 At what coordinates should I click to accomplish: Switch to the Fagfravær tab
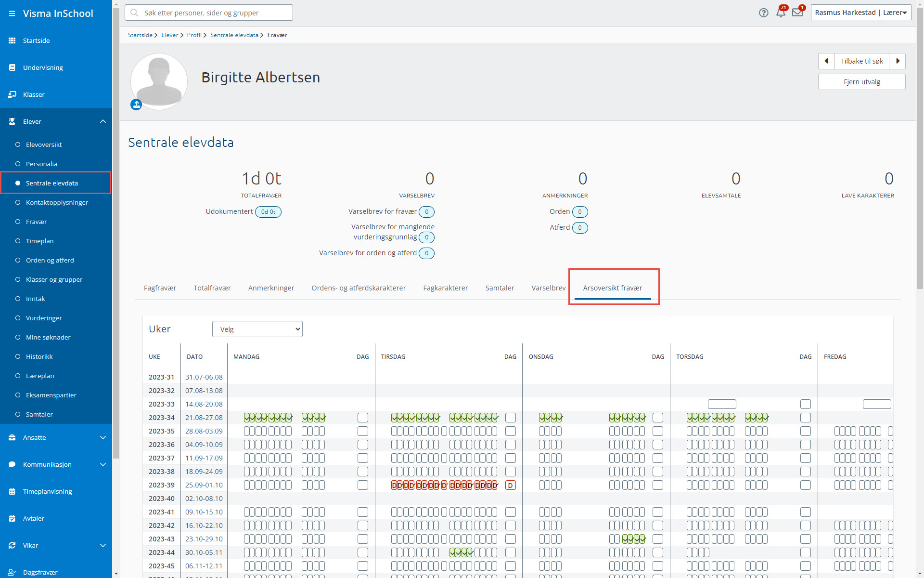pos(160,288)
